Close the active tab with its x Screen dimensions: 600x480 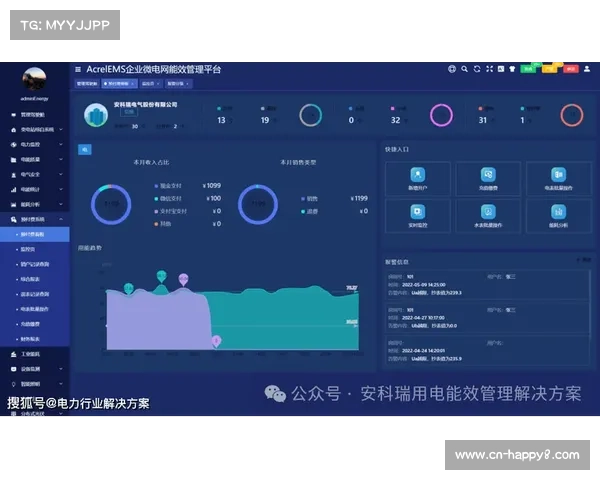click(x=132, y=84)
